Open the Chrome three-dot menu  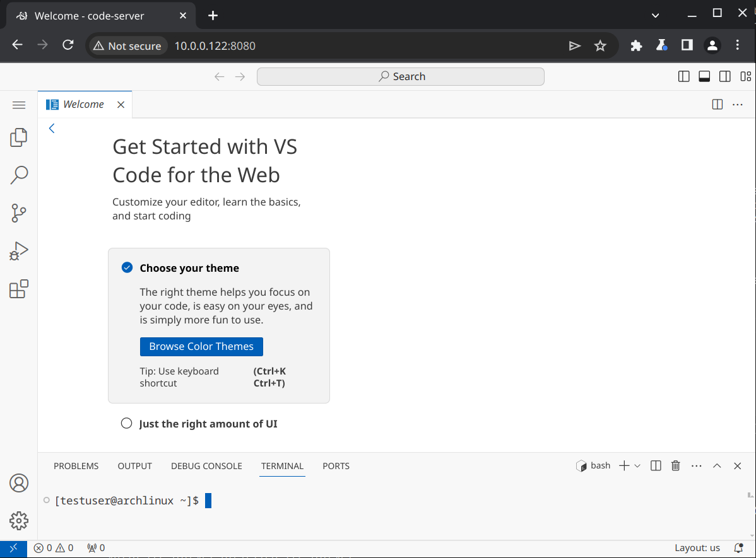click(x=737, y=46)
